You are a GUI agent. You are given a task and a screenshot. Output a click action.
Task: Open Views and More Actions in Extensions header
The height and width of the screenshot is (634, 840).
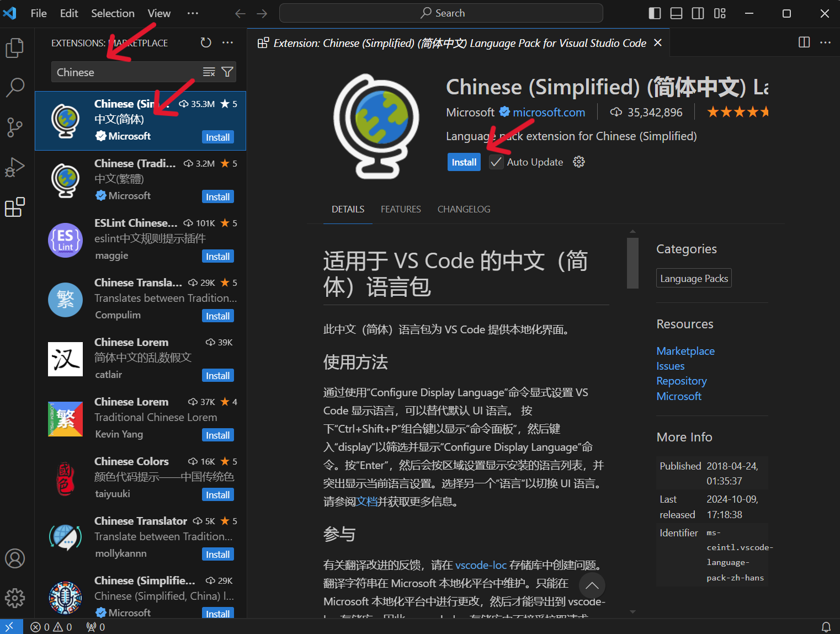click(x=227, y=42)
